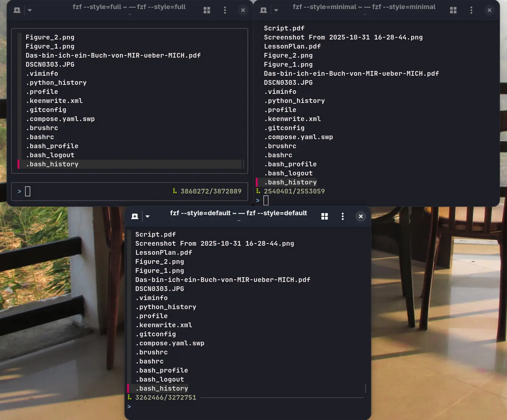Open a new tab in the default-style terminal
This screenshot has height=420, width=507.
(x=134, y=216)
